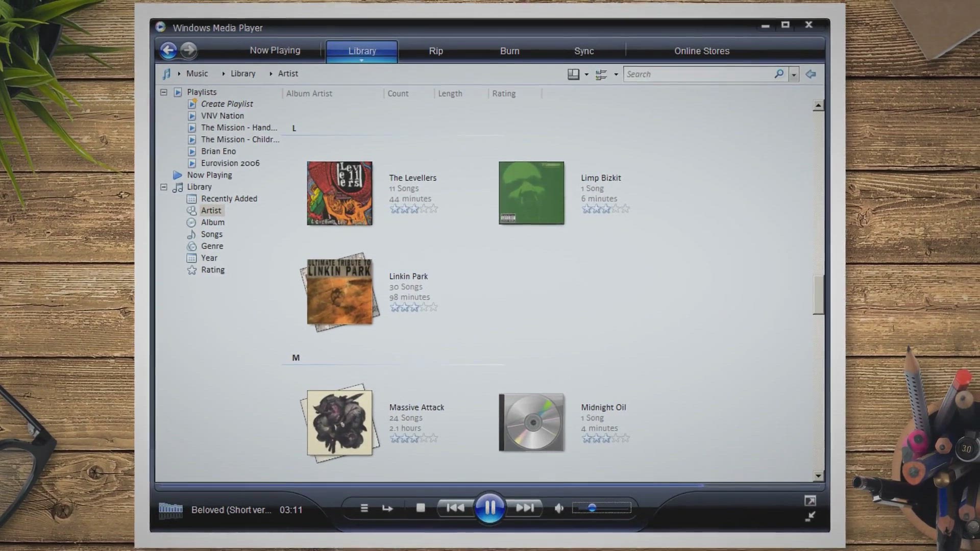
Task: Select the Rating view
Action: [x=212, y=270]
